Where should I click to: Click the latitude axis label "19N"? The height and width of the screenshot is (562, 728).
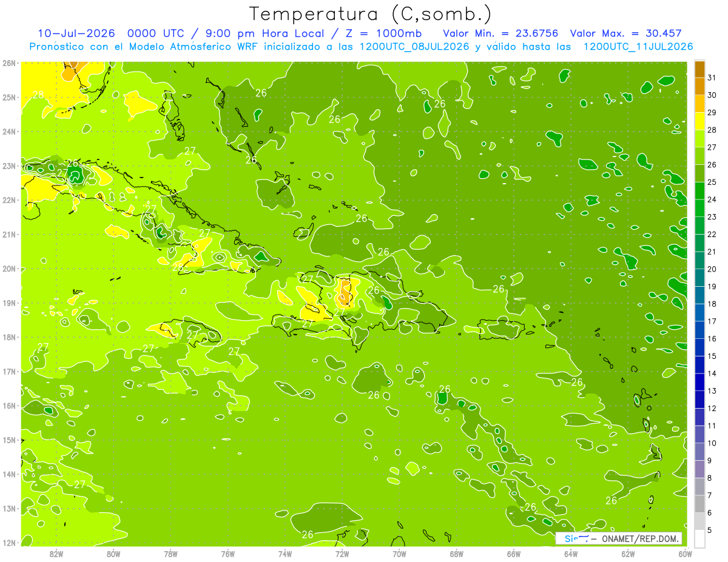point(8,303)
